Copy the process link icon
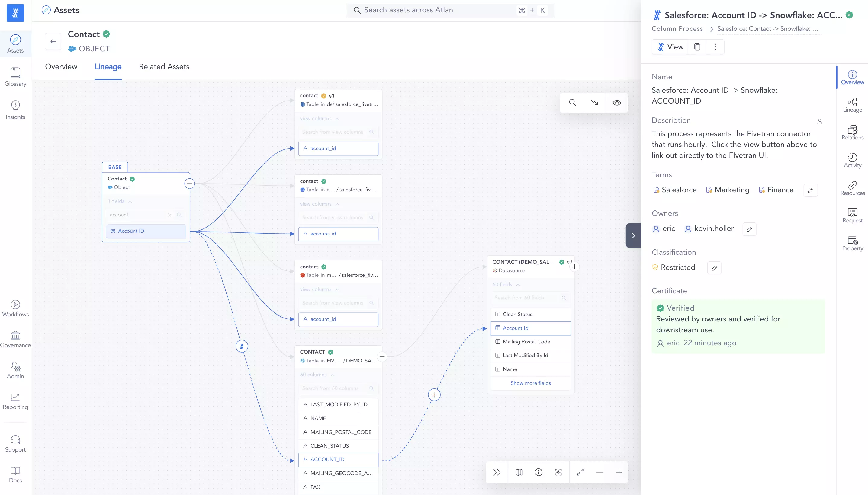The height and width of the screenshot is (495, 868). click(697, 47)
